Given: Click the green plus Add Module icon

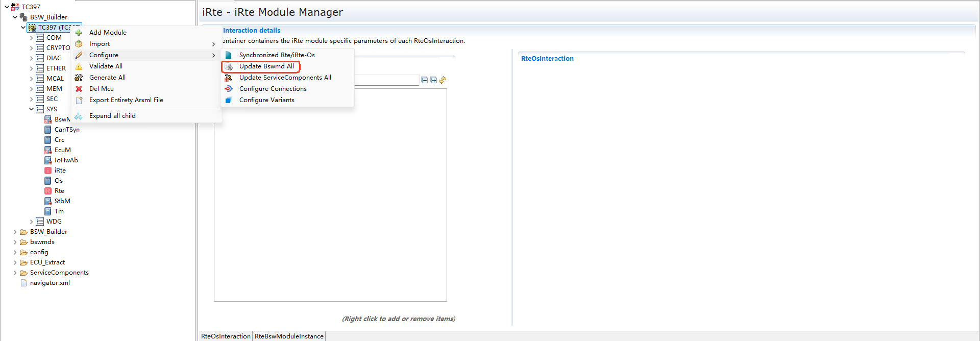Looking at the screenshot, I should point(79,33).
